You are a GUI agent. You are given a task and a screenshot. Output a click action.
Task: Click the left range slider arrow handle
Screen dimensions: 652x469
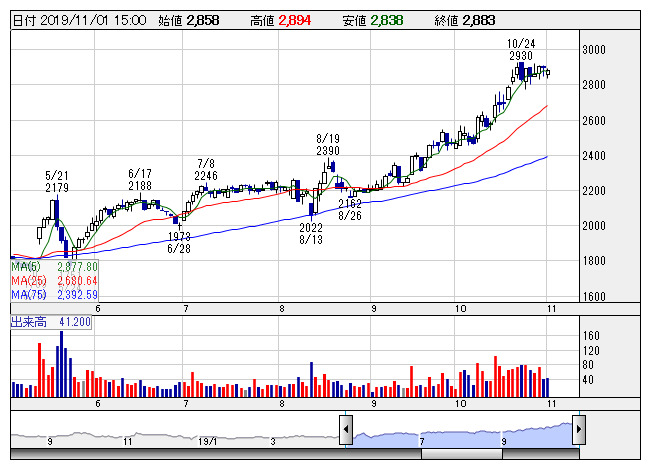click(346, 430)
